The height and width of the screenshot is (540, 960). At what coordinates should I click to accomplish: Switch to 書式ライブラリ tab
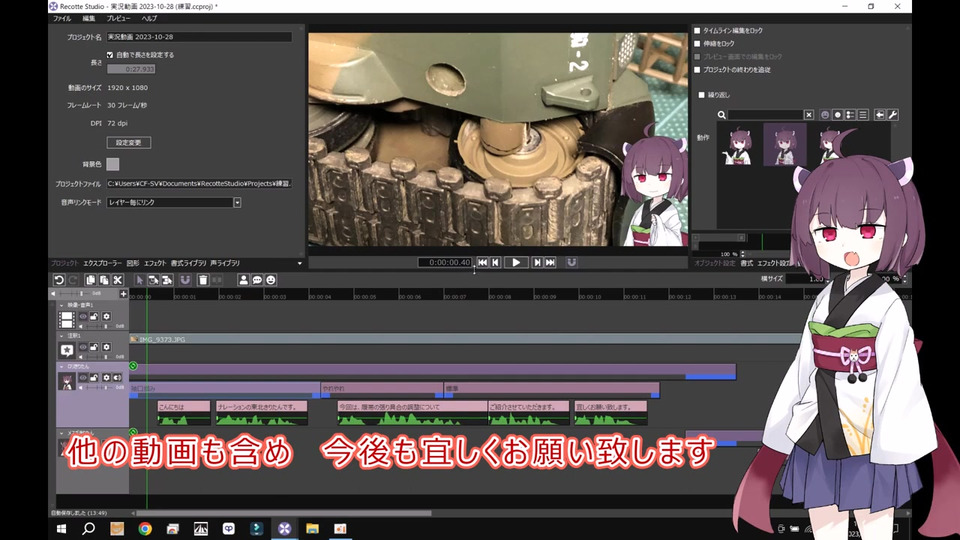click(189, 263)
